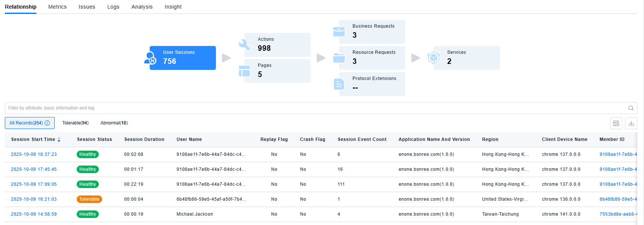Open Member ID 7553bd8e-aeb8 link
The width and height of the screenshot is (644, 225).
618,214
